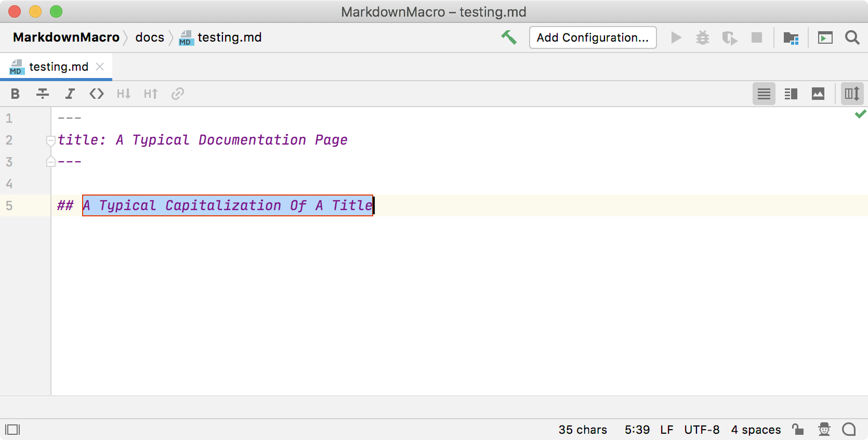Click the Build Project hammer icon
868x440 pixels.
pyautogui.click(x=509, y=37)
